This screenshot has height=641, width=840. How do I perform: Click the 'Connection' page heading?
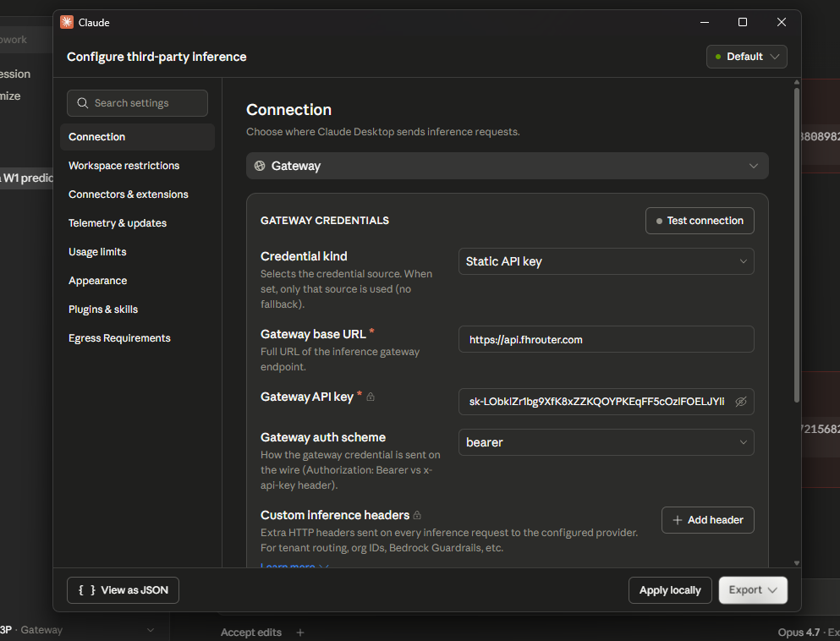coord(288,110)
